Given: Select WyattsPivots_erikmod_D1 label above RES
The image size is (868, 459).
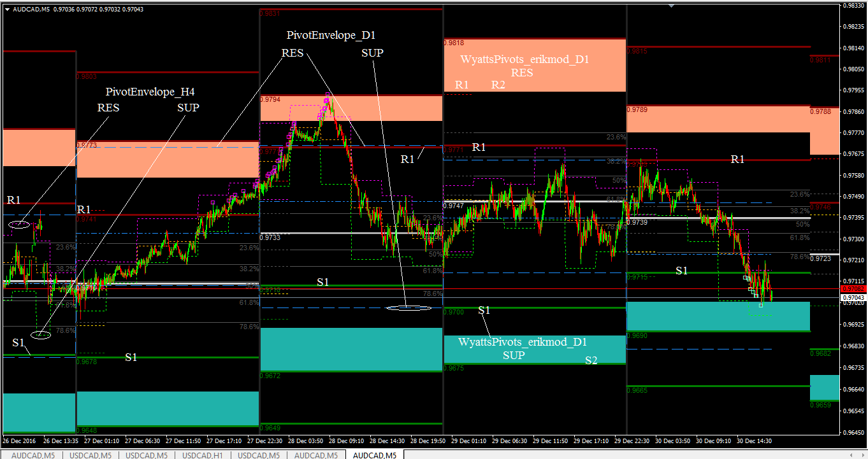Looking at the screenshot, I should (524, 59).
